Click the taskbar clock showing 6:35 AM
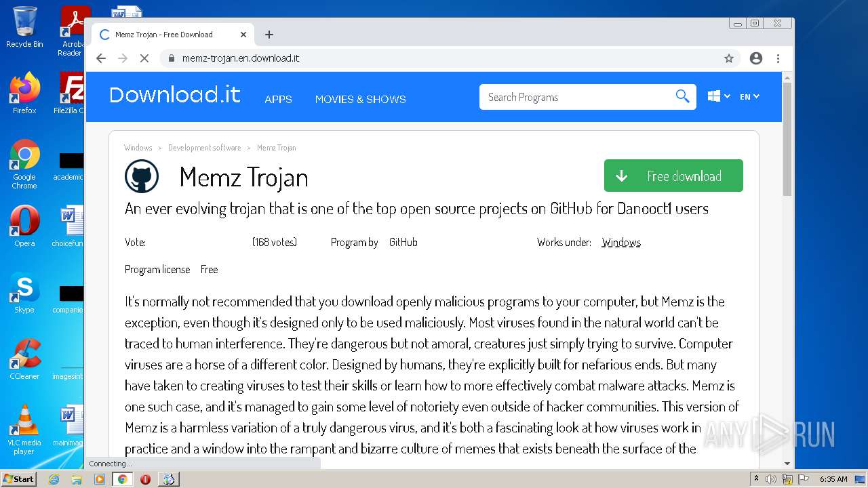Viewport: 868px width, 488px height. (833, 479)
